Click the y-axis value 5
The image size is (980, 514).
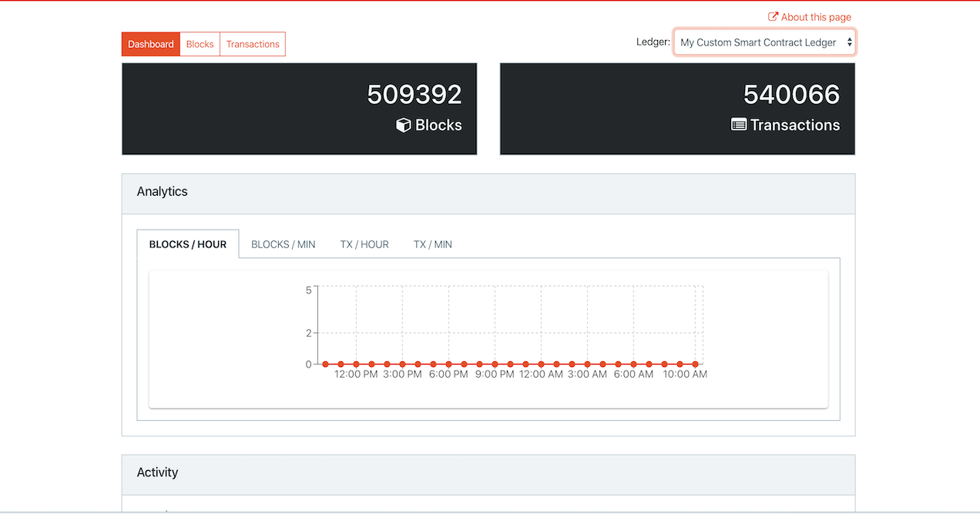(x=308, y=290)
